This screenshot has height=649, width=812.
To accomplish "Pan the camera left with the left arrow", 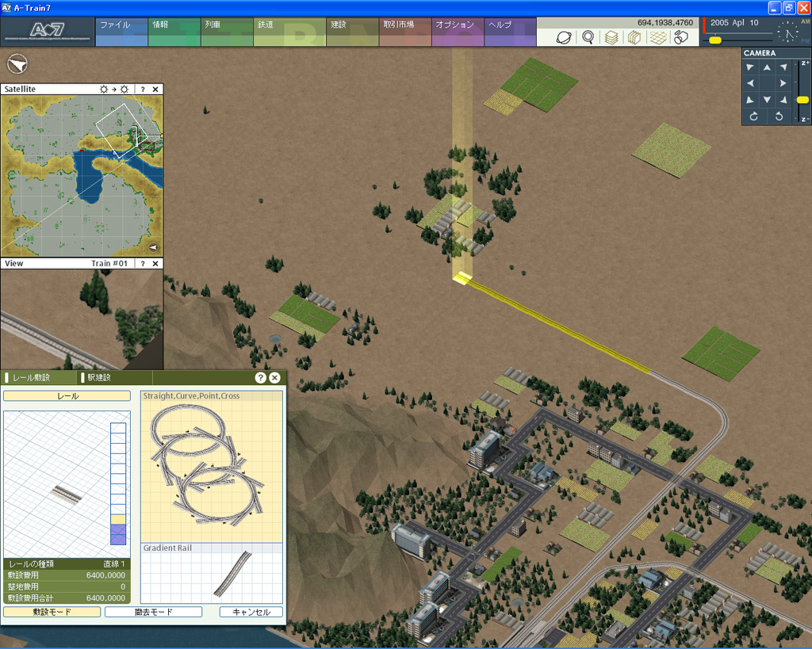I will 750,83.
